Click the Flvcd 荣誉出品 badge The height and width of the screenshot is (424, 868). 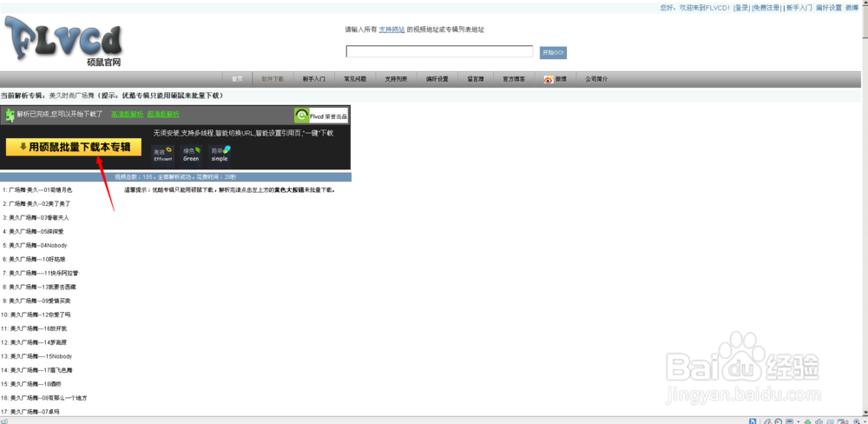321,116
